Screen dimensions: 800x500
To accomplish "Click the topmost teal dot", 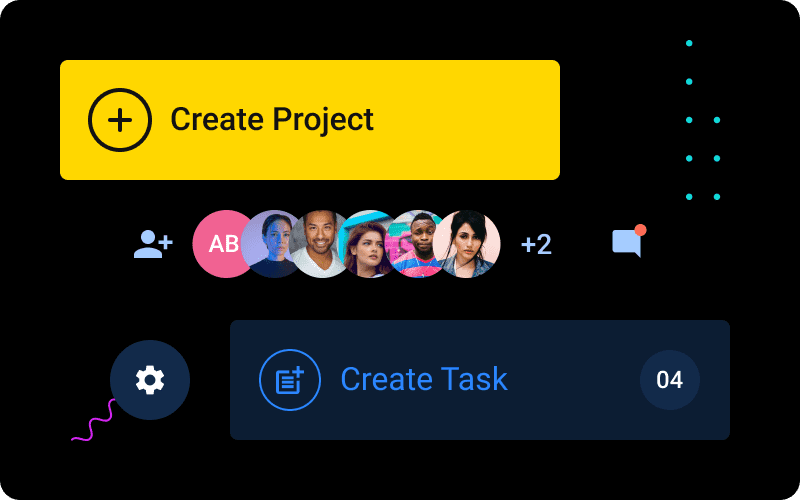I will pos(689,43).
